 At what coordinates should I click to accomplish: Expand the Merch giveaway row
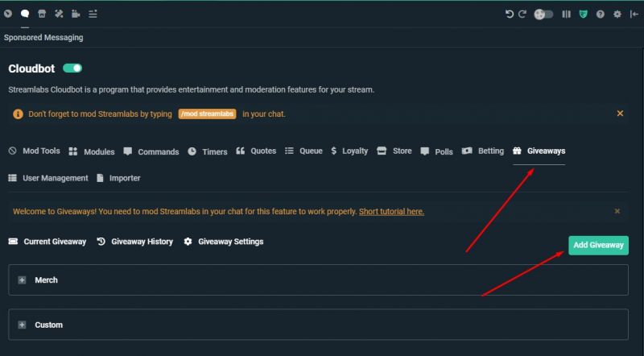coord(318,280)
